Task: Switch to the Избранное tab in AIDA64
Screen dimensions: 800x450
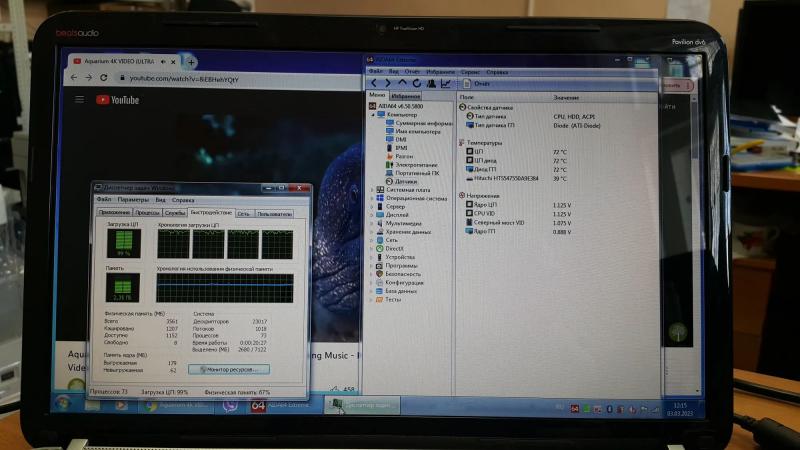Action: 405,96
